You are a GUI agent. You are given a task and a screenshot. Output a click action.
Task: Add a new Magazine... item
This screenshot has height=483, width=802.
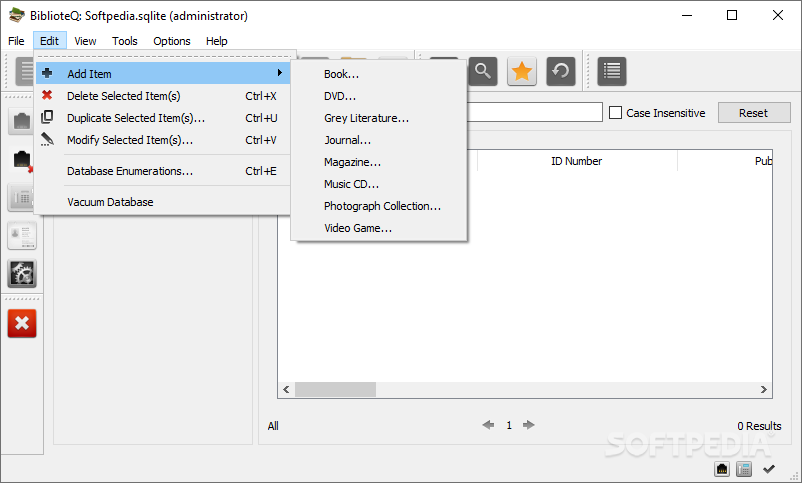tap(378, 162)
